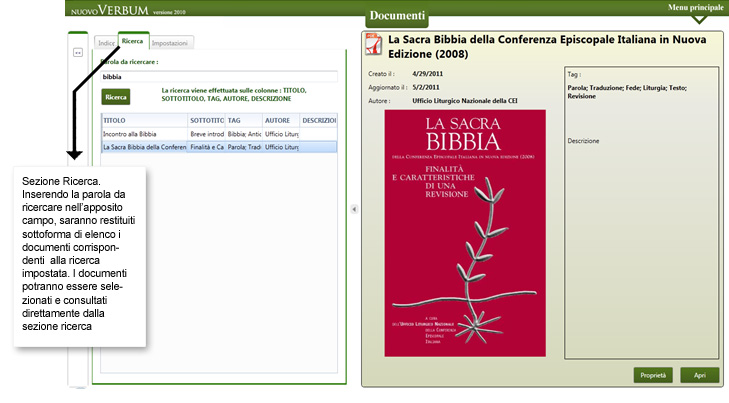Select the Ricerca tab

(133, 42)
